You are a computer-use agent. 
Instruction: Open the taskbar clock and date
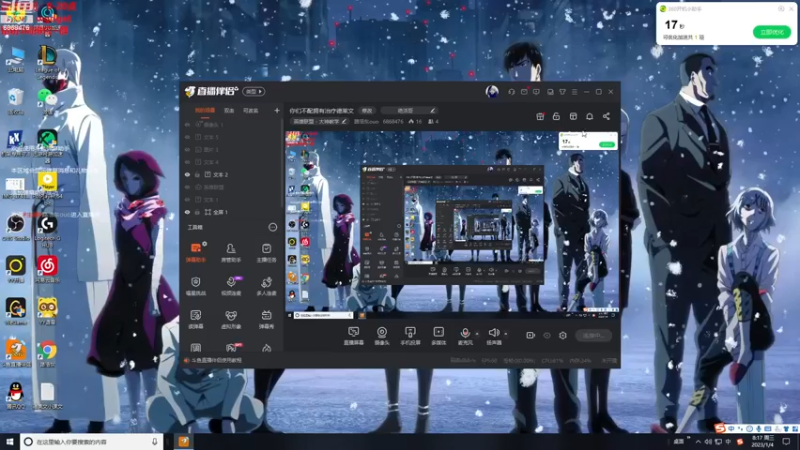762,441
